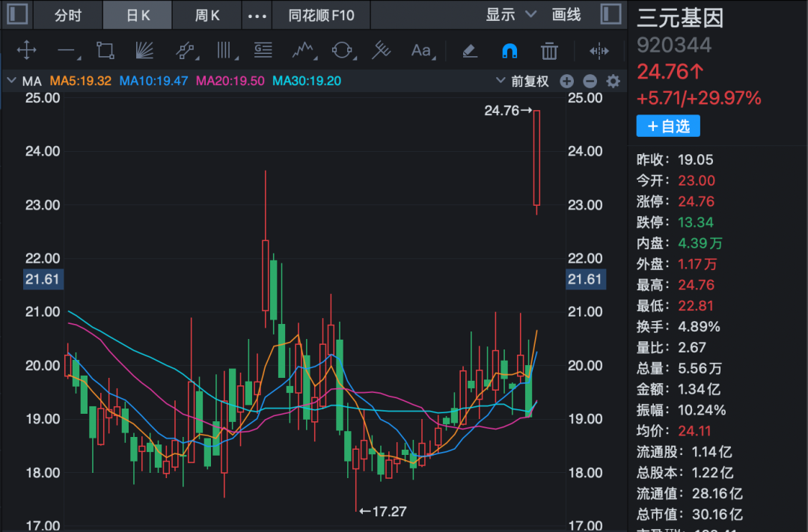Open more period options ellipsis

click(x=257, y=16)
